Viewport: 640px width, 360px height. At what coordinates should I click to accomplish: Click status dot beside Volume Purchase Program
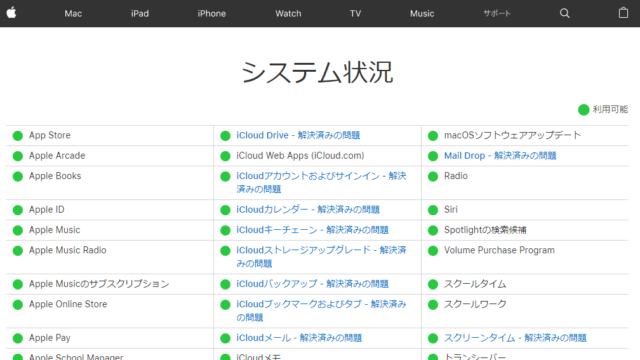coord(433,251)
